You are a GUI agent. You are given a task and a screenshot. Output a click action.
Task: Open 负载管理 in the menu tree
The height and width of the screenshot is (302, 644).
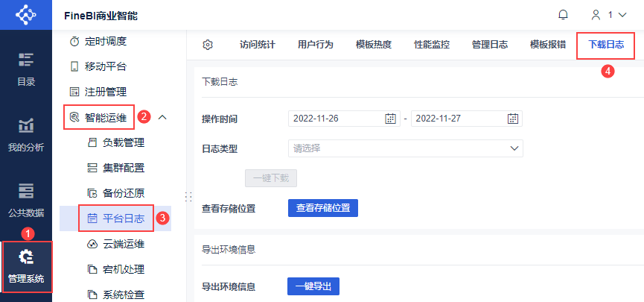coord(123,142)
